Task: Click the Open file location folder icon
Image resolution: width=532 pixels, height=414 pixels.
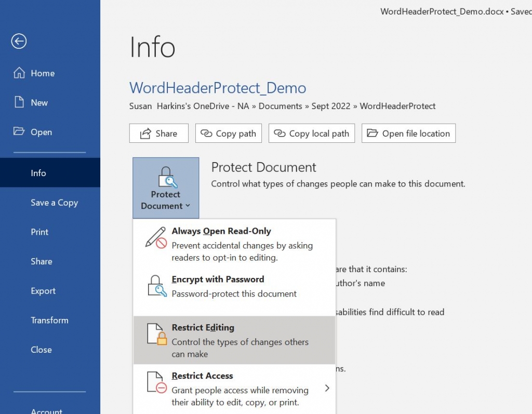Action: tap(373, 133)
